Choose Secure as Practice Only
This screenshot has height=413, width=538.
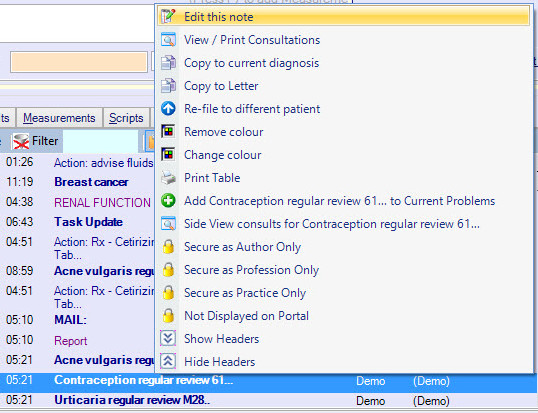343,293
